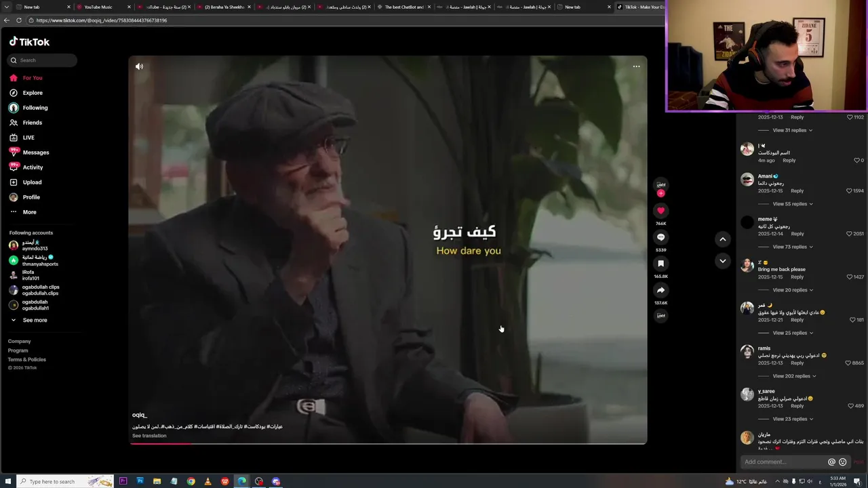Screen dimensions: 868x488
Task: Open the More options menu item
Action: (29, 212)
